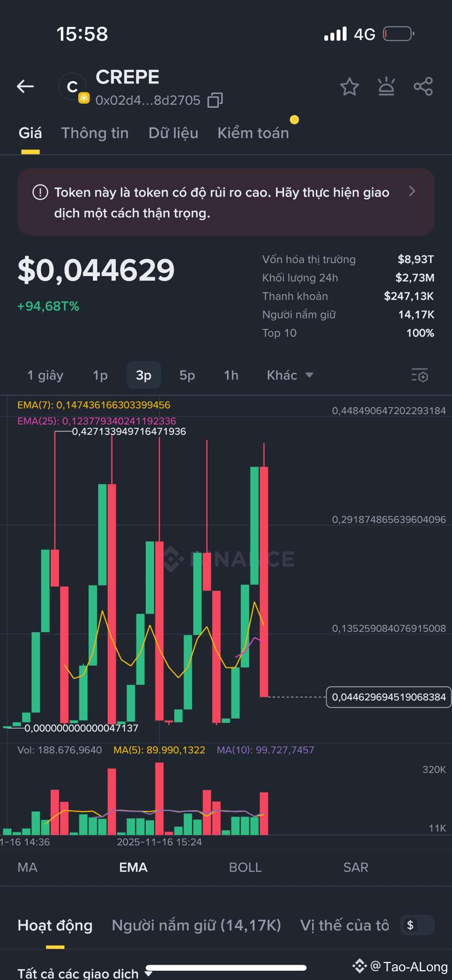
Task: Tap the Vol: 188.676,9640 label
Action: [x=60, y=750]
